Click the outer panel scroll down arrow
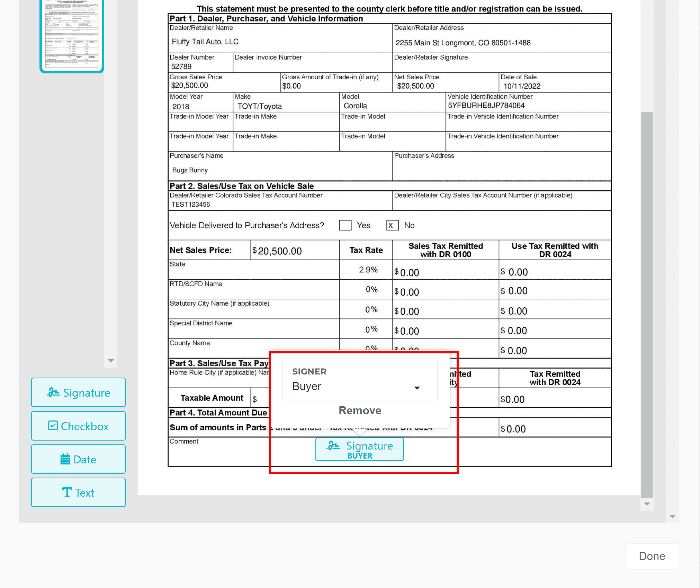Screen dimensions: 700x588 (x=673, y=516)
